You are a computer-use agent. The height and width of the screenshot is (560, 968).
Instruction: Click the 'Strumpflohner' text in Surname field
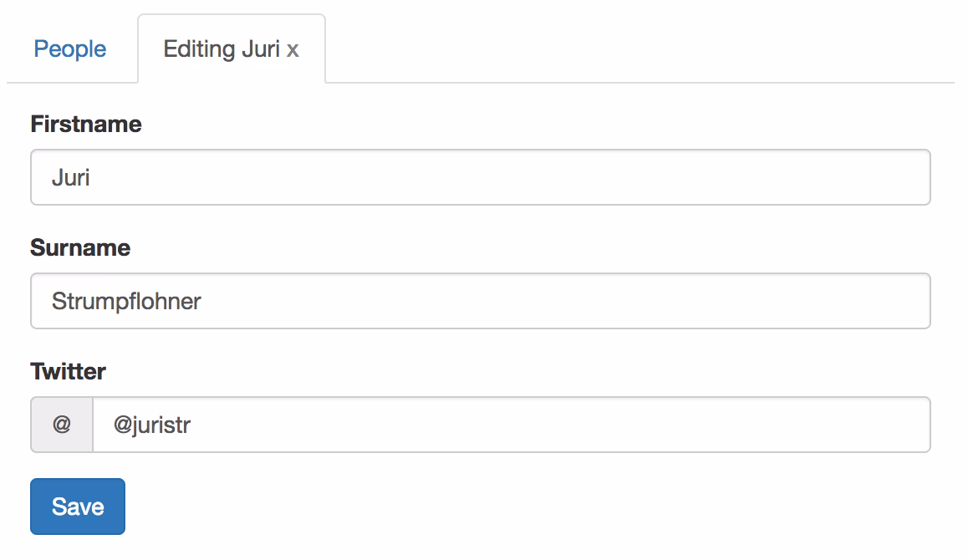point(126,302)
